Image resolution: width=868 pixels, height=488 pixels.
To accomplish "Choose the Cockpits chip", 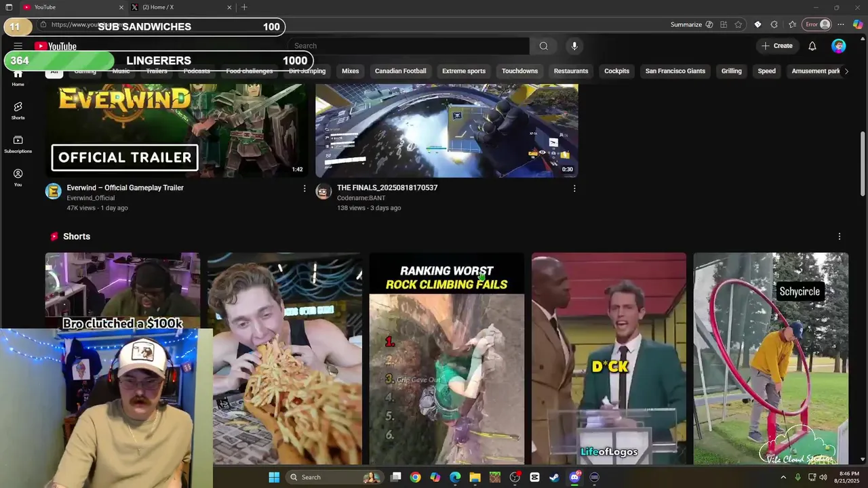I will click(x=616, y=71).
